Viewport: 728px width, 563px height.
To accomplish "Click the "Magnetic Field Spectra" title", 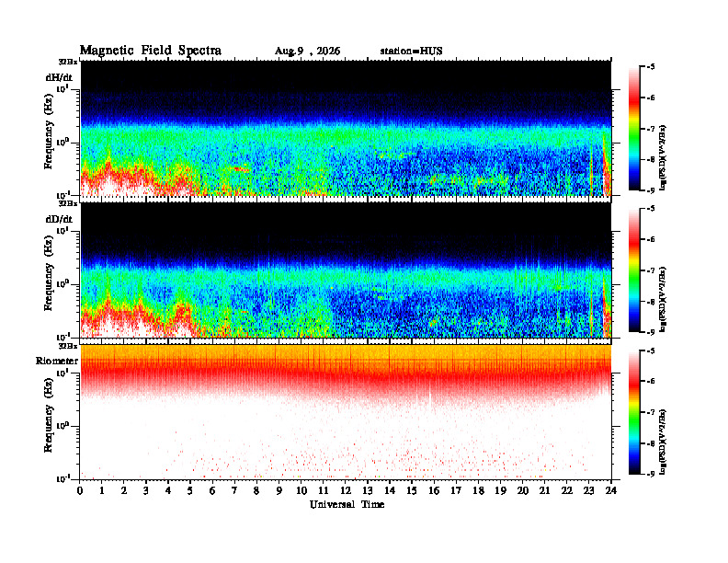I will point(151,51).
